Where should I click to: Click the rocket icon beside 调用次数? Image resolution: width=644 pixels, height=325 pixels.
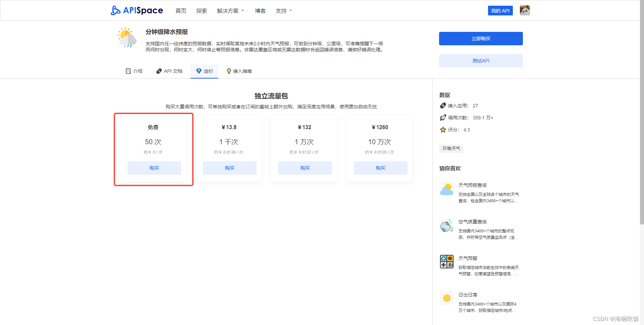[442, 118]
